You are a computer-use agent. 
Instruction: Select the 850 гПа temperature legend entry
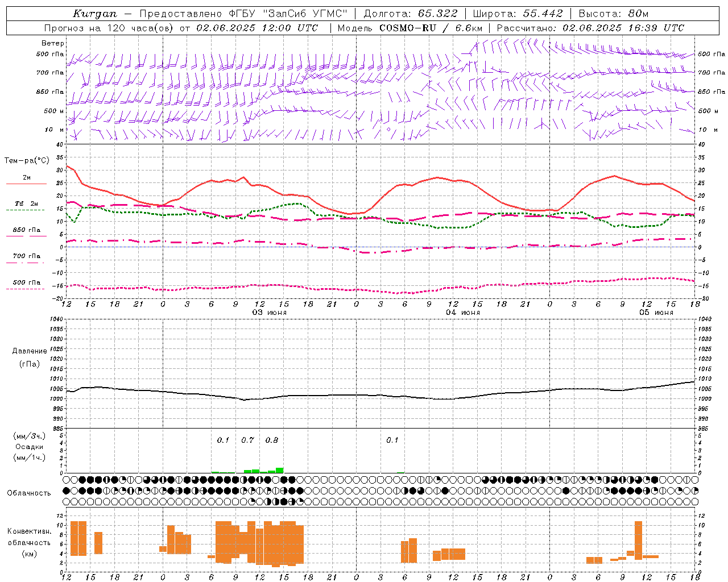click(x=27, y=230)
